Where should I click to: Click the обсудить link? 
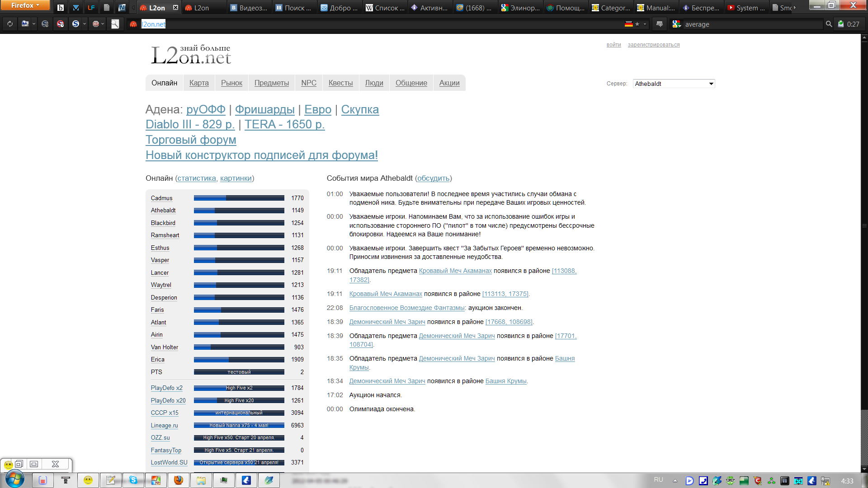point(433,178)
